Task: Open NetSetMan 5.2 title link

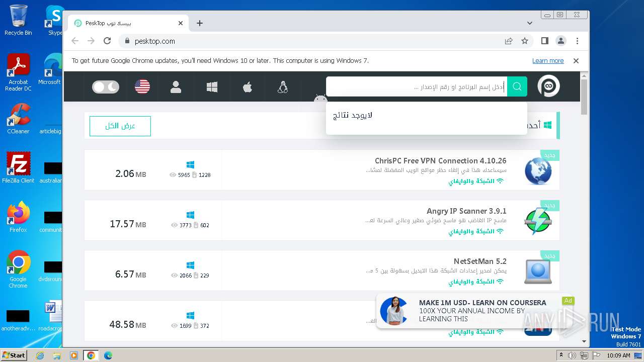Action: (x=480, y=261)
